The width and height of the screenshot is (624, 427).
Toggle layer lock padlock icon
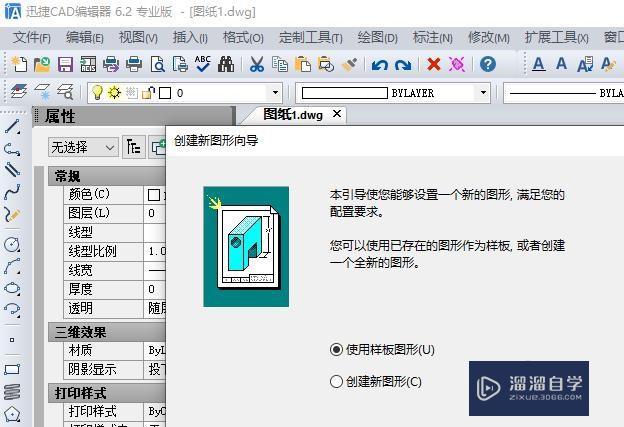pos(148,92)
